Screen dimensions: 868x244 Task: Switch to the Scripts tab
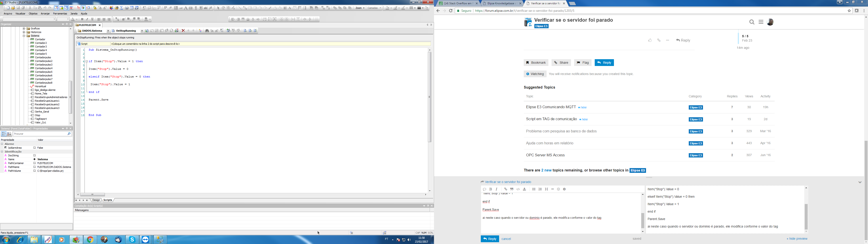click(x=108, y=200)
